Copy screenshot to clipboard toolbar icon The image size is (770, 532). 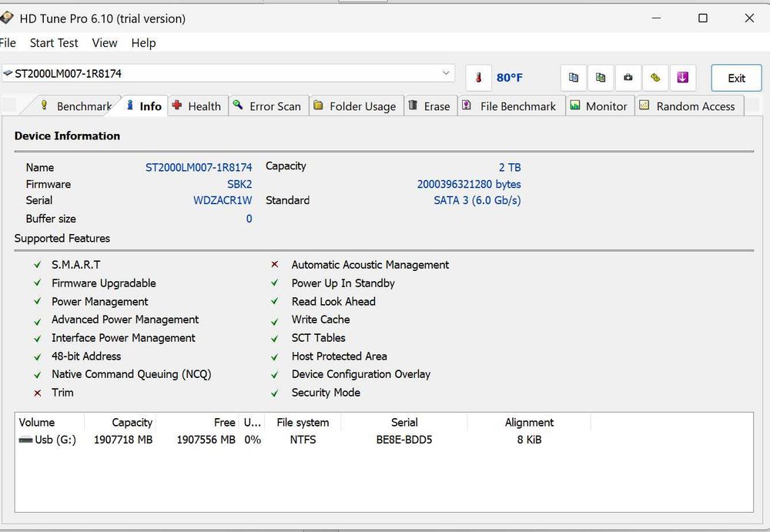[601, 78]
